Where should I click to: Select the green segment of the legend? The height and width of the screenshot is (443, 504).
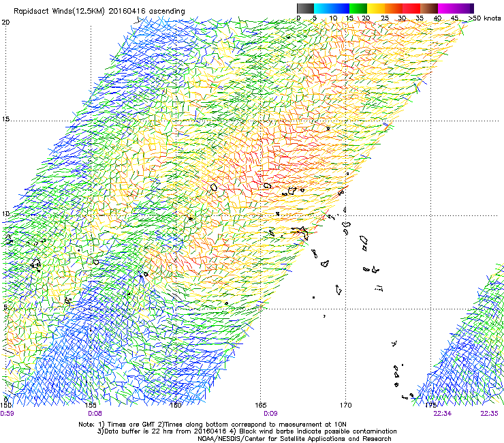coord(358,8)
